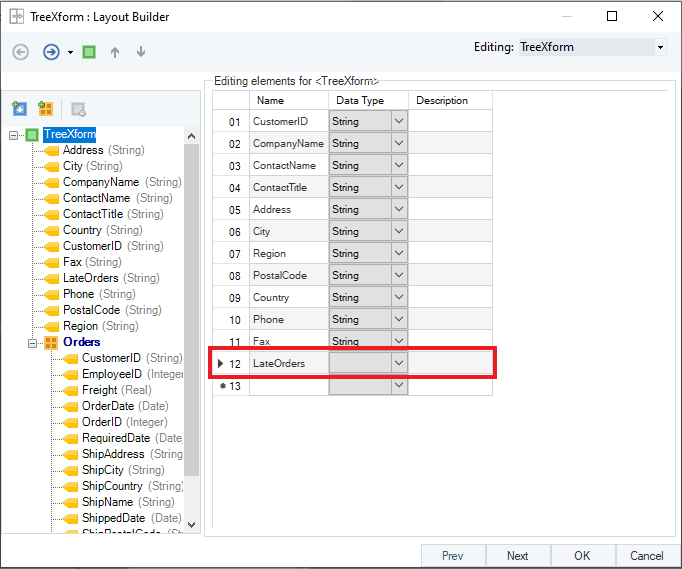Screen dimensions: 682x569
Task: Open the Editing TreeXform dropdown
Action: pos(660,47)
